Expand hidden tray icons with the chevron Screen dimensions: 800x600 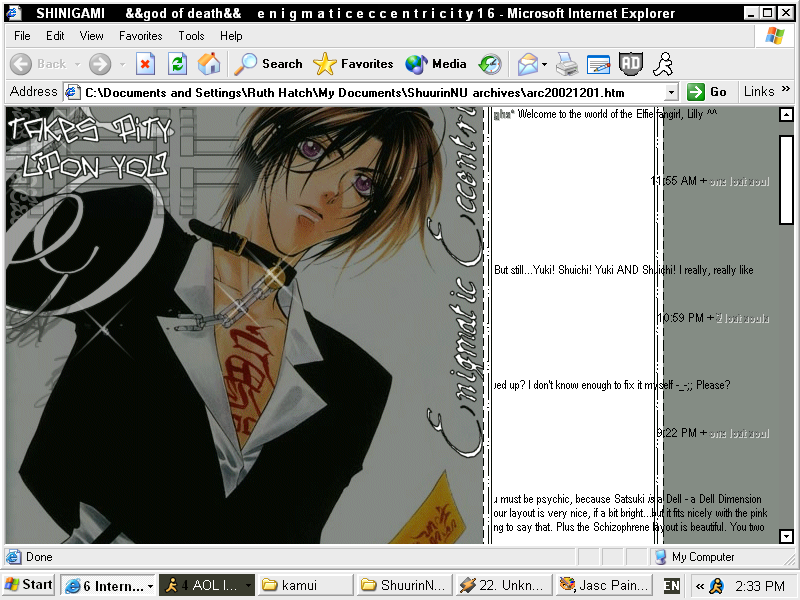point(700,586)
